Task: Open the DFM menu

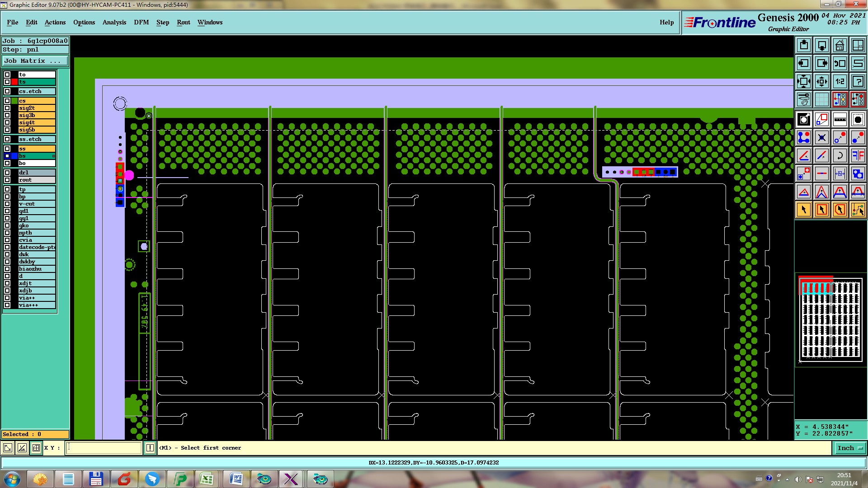Action: [141, 22]
